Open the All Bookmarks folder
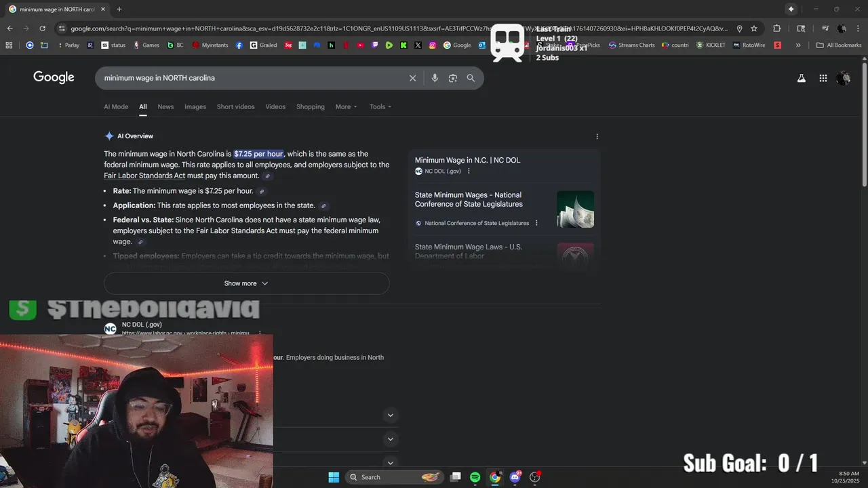The width and height of the screenshot is (868, 488). click(x=839, y=45)
